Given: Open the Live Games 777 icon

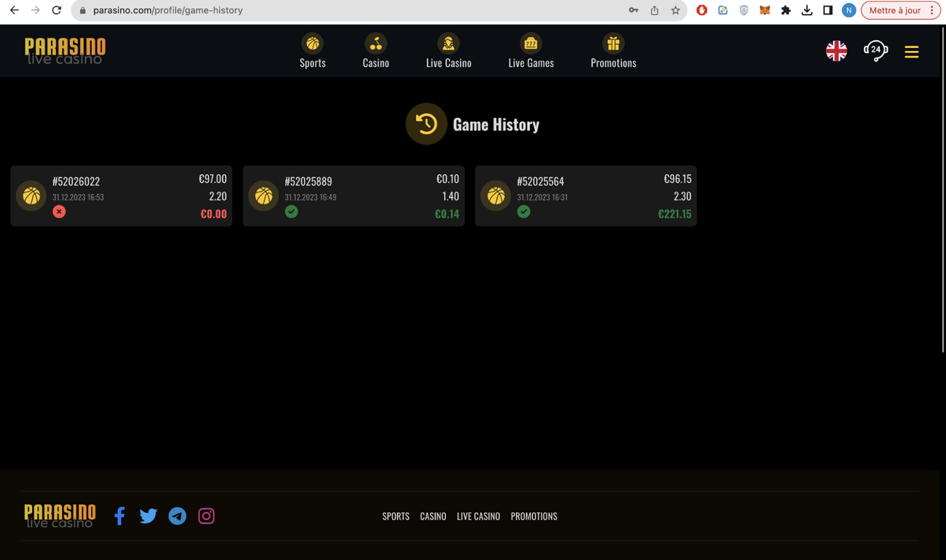Looking at the screenshot, I should click(530, 44).
